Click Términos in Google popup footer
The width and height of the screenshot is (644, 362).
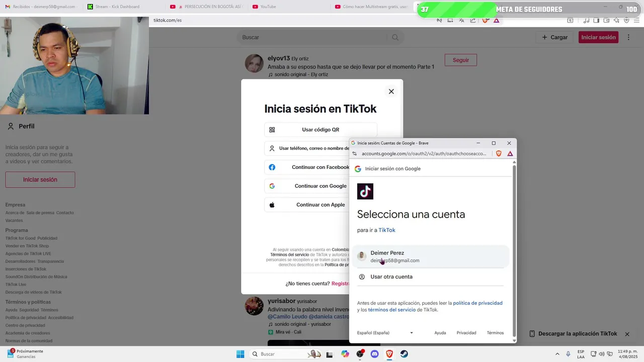(495, 333)
